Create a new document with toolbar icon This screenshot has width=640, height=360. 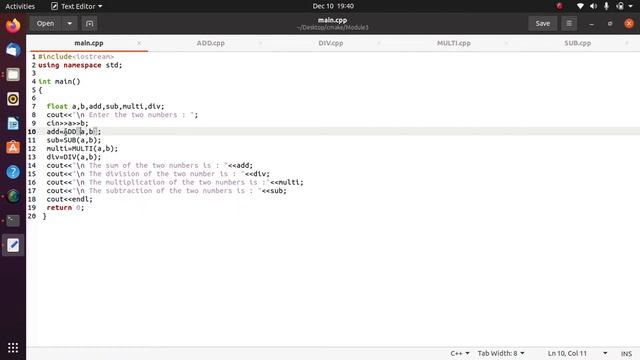(89, 24)
